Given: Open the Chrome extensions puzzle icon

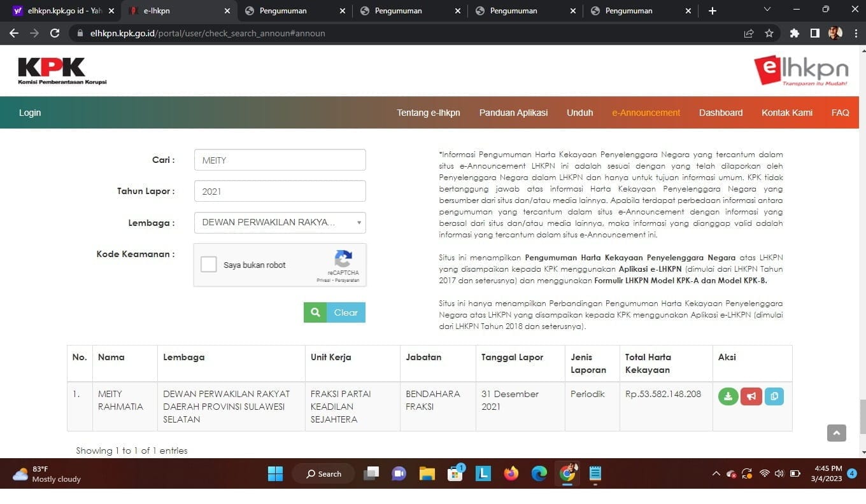Looking at the screenshot, I should coord(794,33).
